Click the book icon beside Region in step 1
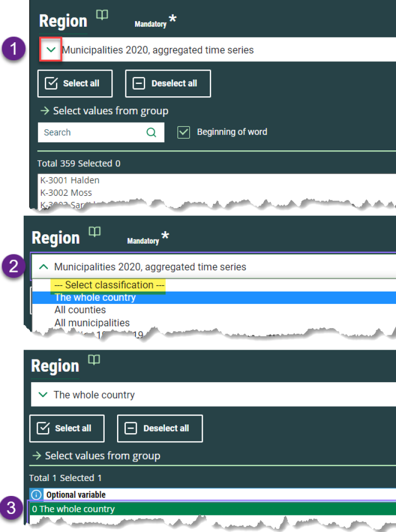Screen dimensions: 396x532 pyautogui.click(x=102, y=15)
